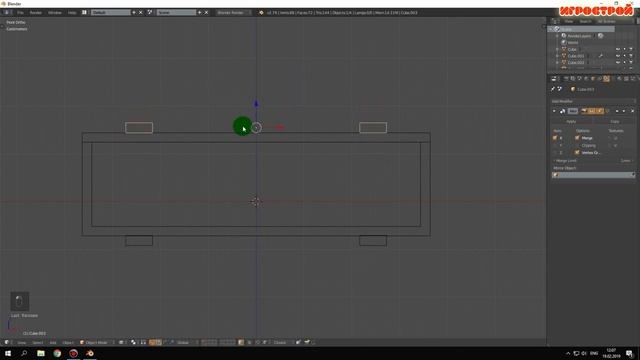The image size is (640, 360).
Task: Click the pivot point icon in viewport header
Action: click(133, 342)
